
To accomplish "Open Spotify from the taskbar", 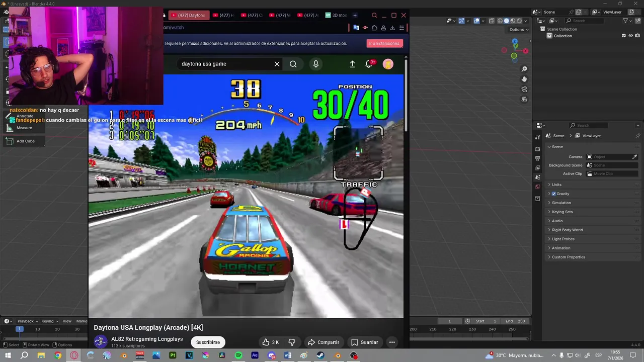I will (x=238, y=355).
